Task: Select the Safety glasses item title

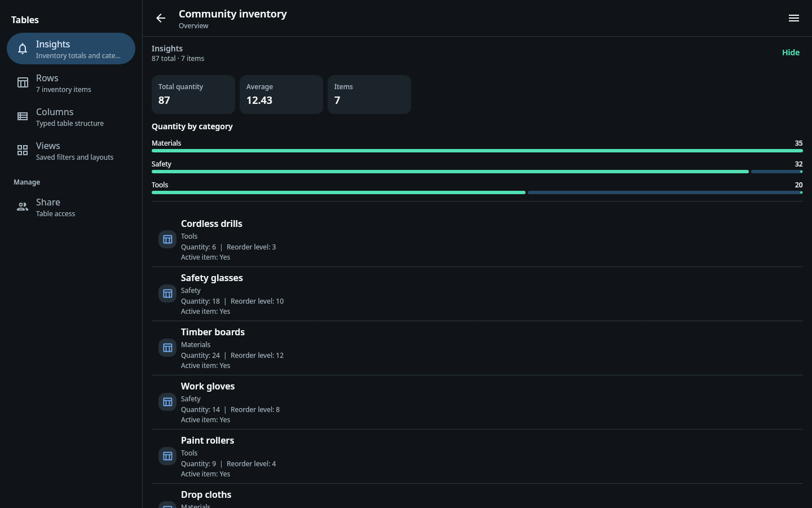Action: (x=212, y=278)
